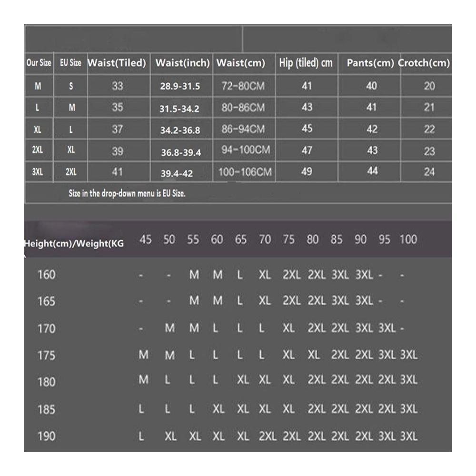476x476 pixels.
Task: Select the weight column header "60"
Action: click(x=217, y=239)
